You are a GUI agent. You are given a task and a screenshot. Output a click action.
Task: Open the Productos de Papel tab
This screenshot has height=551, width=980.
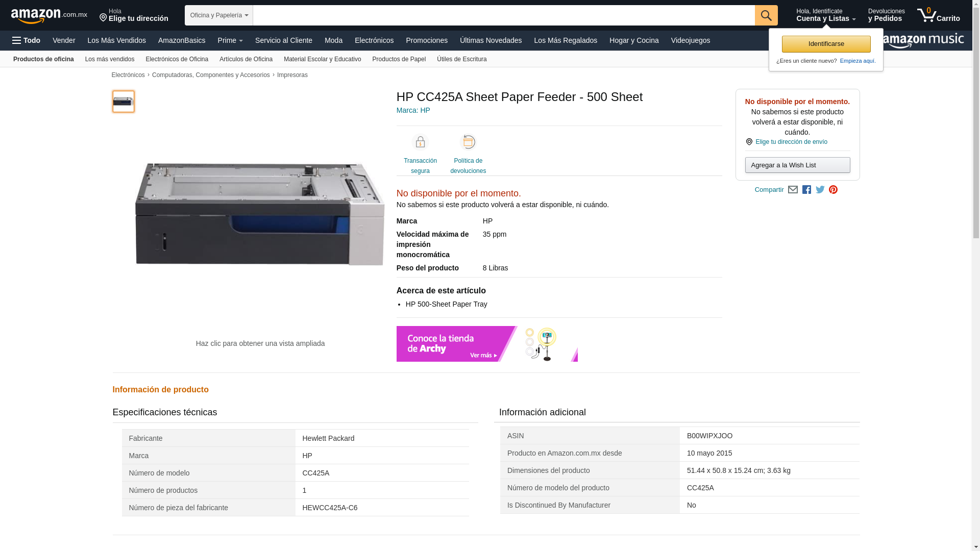[399, 59]
